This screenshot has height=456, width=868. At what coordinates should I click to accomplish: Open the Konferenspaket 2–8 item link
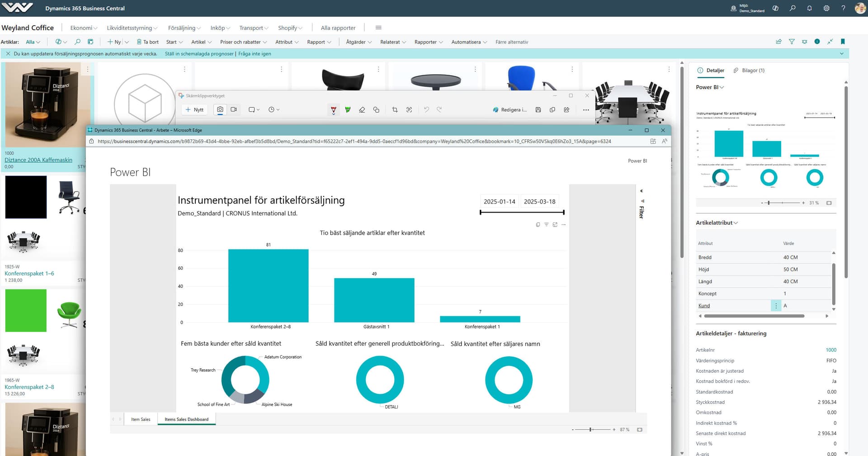[29, 387]
